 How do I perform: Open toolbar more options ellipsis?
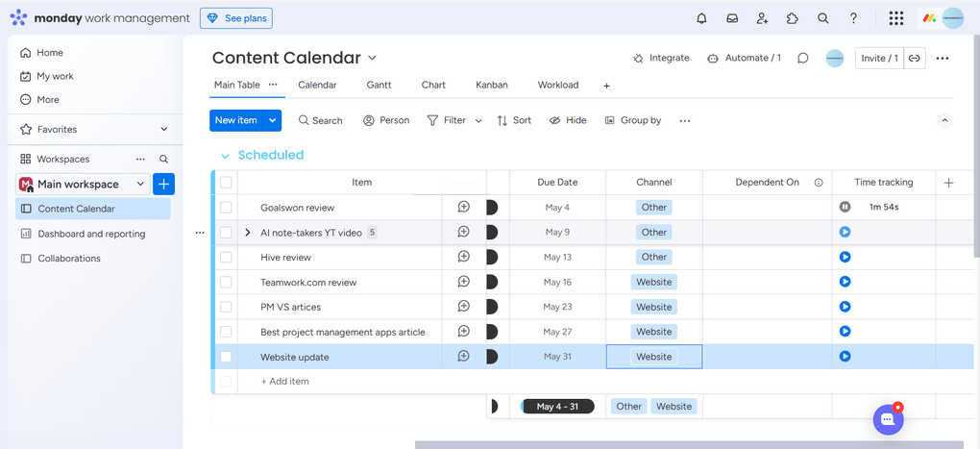coord(685,121)
